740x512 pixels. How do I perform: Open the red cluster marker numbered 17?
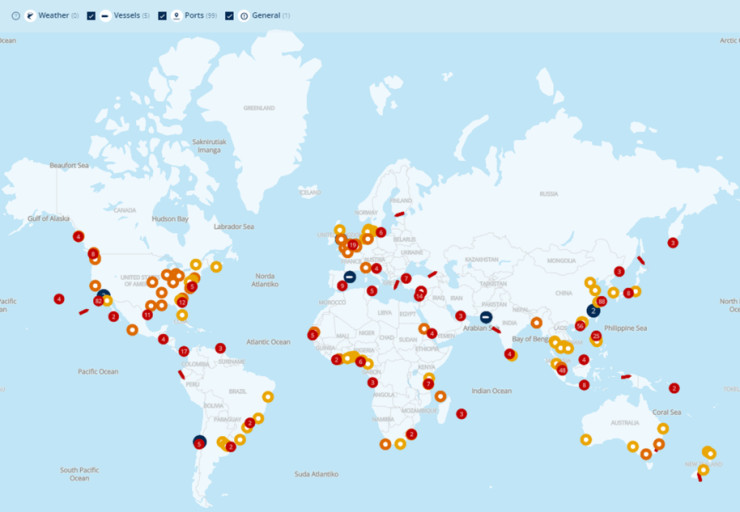(183, 351)
